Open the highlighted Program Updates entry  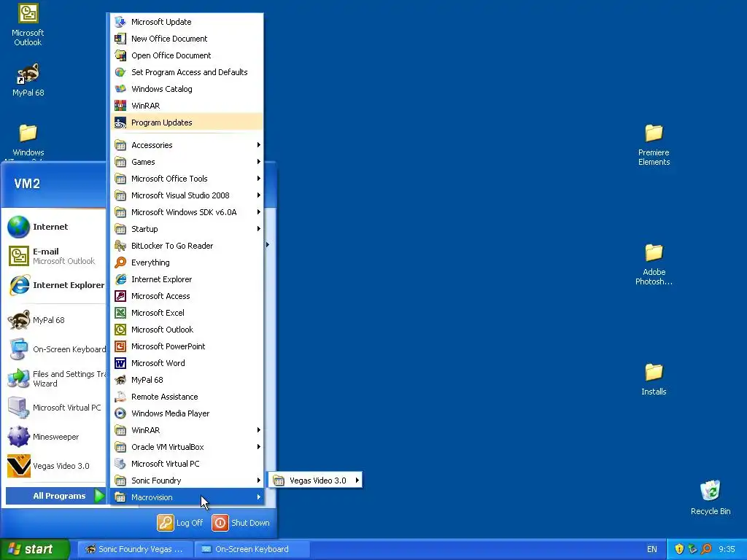187,122
